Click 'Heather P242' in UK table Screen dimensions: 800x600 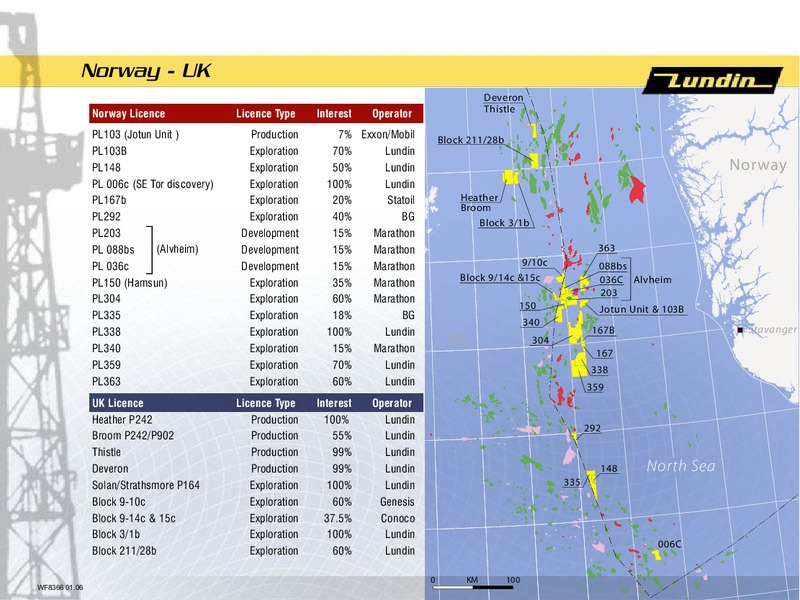[122, 419]
